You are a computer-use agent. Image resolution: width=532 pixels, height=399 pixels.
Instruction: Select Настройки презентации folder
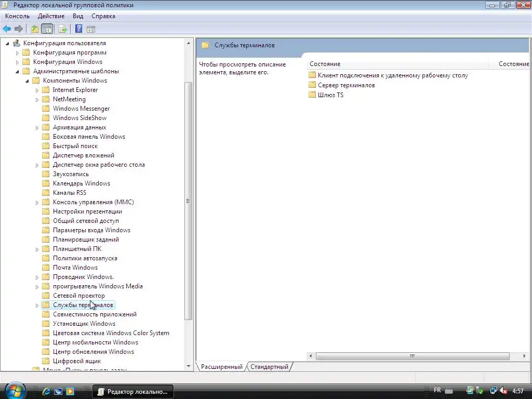click(x=87, y=211)
